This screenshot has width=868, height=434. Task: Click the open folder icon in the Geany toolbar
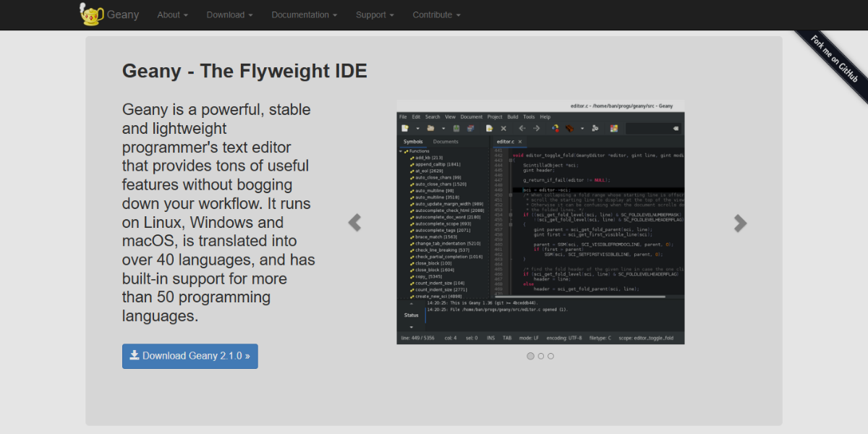pos(430,128)
